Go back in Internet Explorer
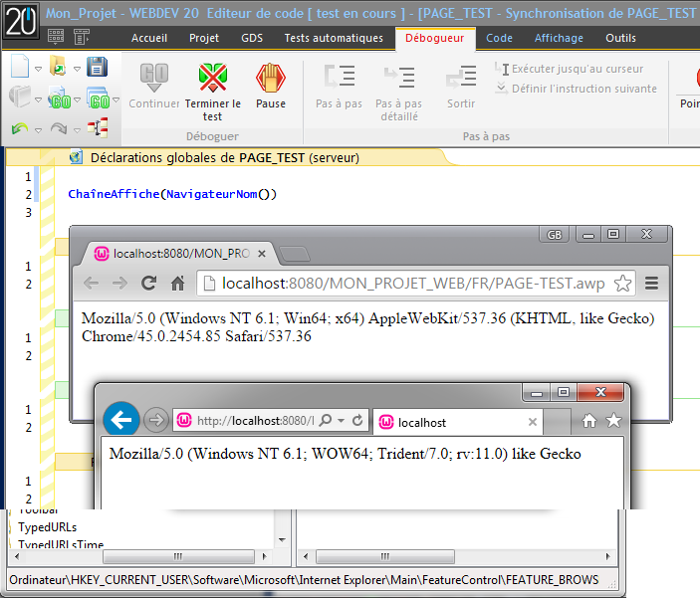Screen dimensions: 700x598 (121, 420)
